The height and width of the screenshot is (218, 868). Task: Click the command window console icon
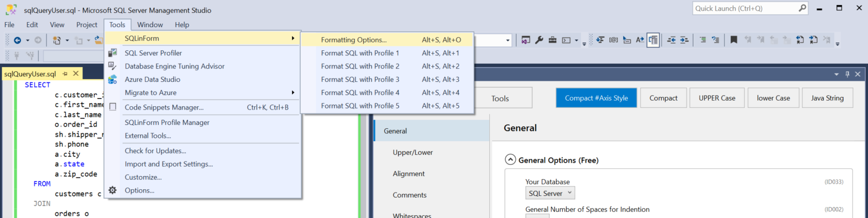pos(566,40)
